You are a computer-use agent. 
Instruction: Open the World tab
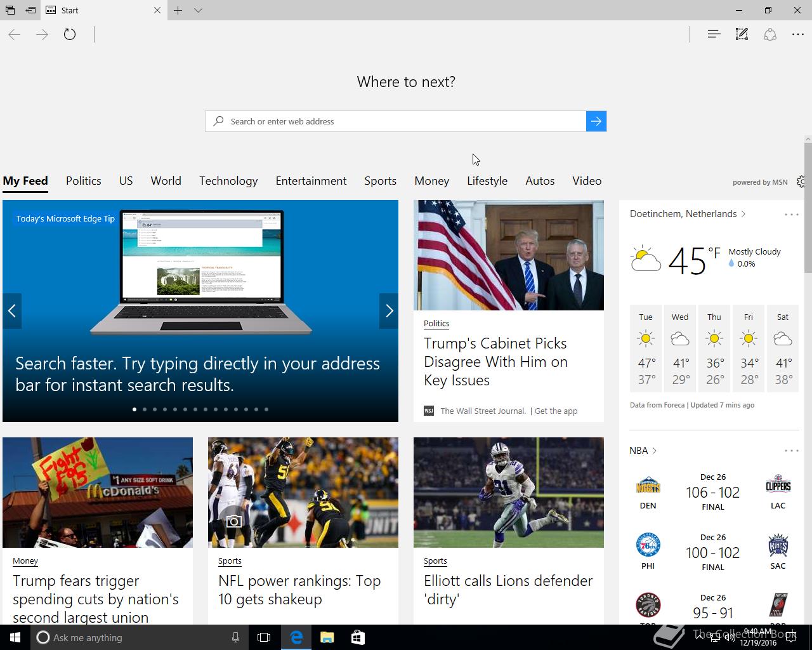(x=166, y=181)
